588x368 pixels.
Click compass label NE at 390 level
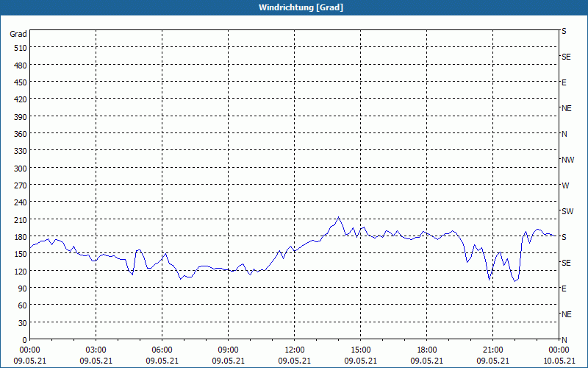tap(567, 108)
